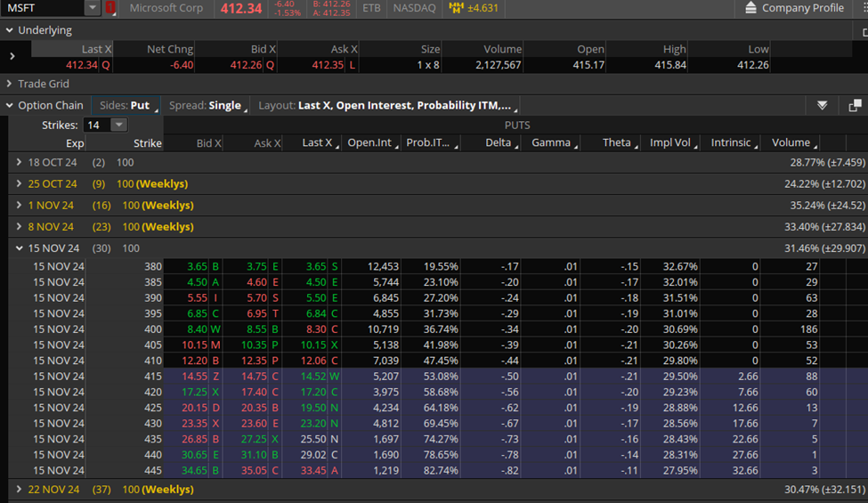Viewport: 868px width, 503px height.
Task: Open the MSFT symbol dropdown arrow
Action: [93, 8]
